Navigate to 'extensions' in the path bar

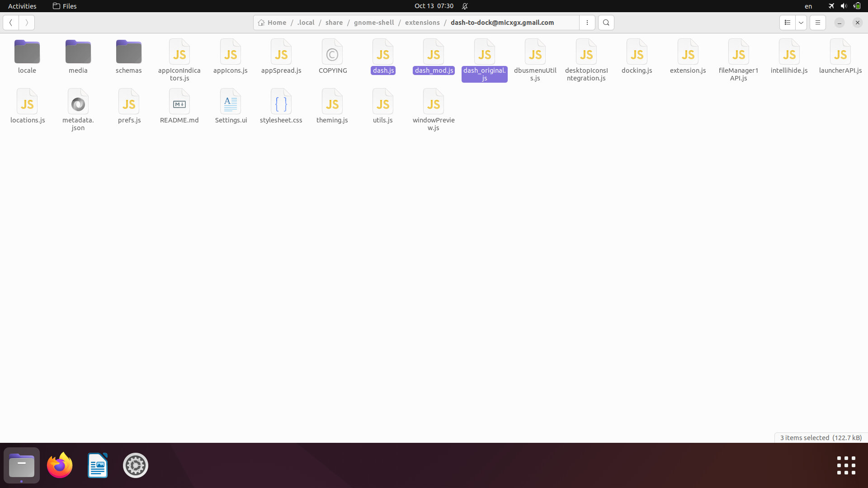(422, 23)
